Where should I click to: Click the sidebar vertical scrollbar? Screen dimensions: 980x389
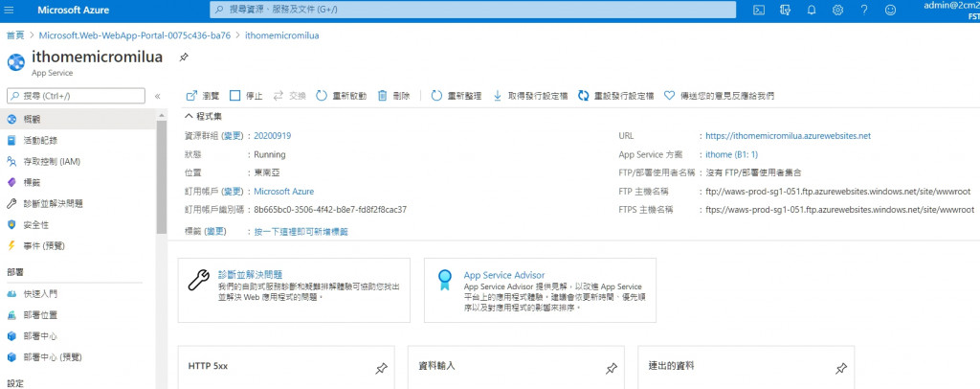[161, 178]
